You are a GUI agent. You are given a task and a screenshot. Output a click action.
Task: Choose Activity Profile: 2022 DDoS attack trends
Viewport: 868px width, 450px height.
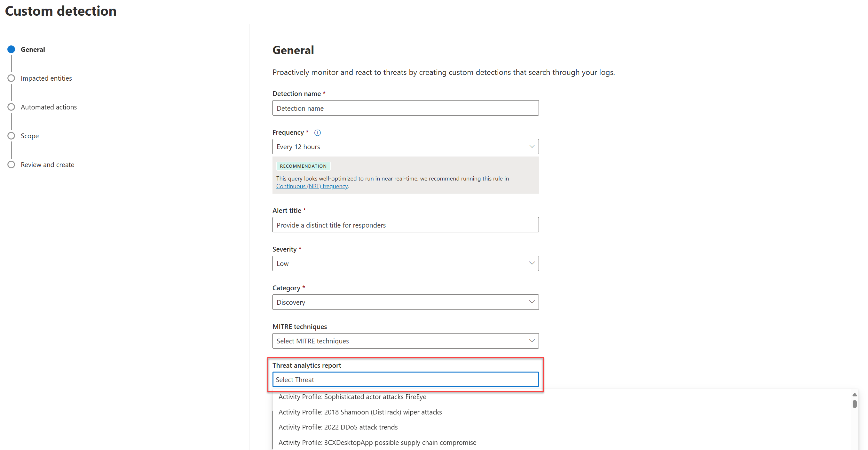coord(338,427)
